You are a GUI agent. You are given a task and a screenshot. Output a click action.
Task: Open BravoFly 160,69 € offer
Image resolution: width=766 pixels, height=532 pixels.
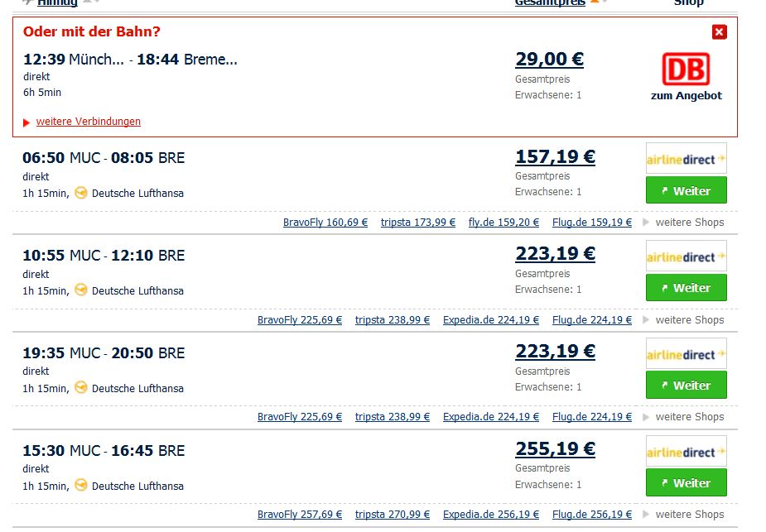click(325, 223)
